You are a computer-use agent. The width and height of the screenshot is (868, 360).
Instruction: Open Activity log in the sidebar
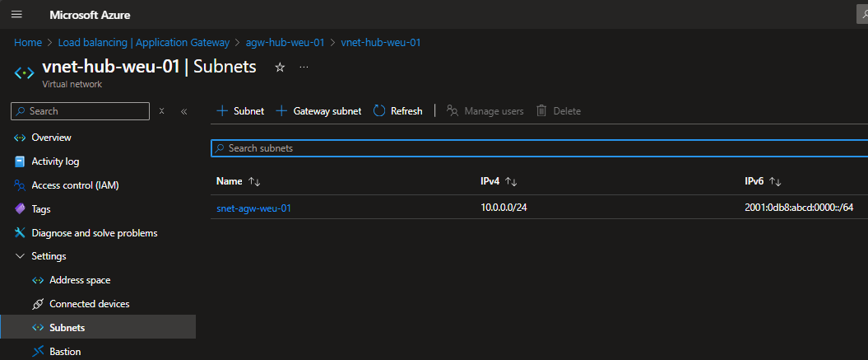click(x=55, y=161)
